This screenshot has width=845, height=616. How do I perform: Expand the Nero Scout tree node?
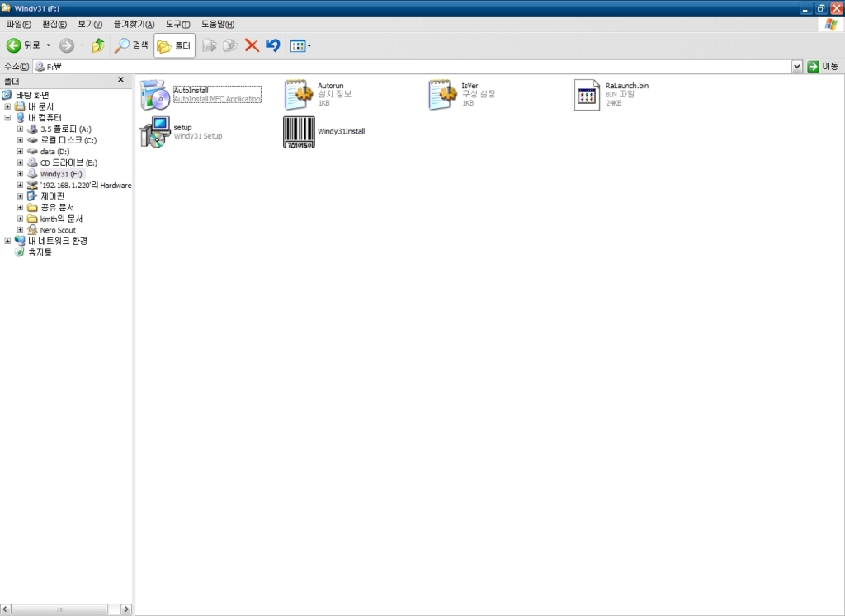[20, 230]
